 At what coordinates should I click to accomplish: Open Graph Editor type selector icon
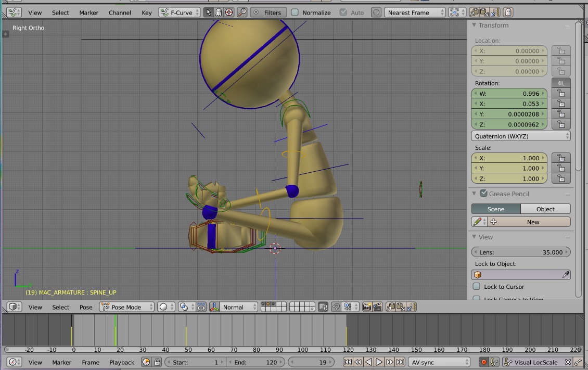tap(14, 12)
